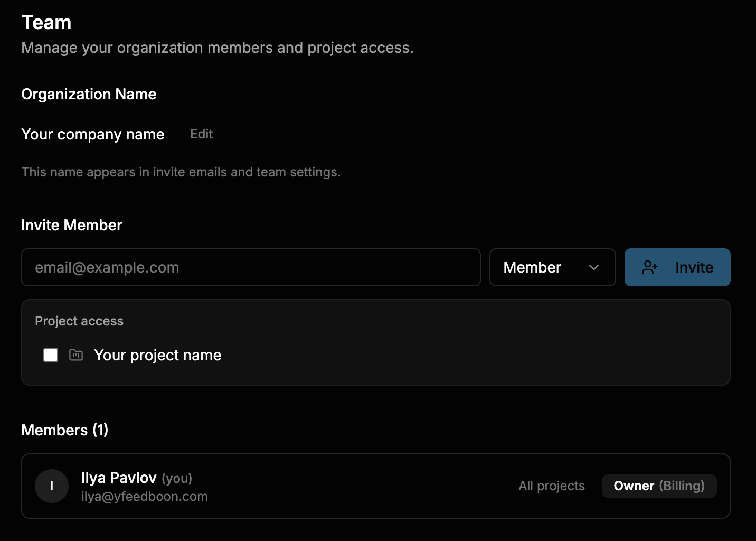Viewport: 756px width, 541px height.
Task: Click the email@example.com input field
Action: click(251, 267)
